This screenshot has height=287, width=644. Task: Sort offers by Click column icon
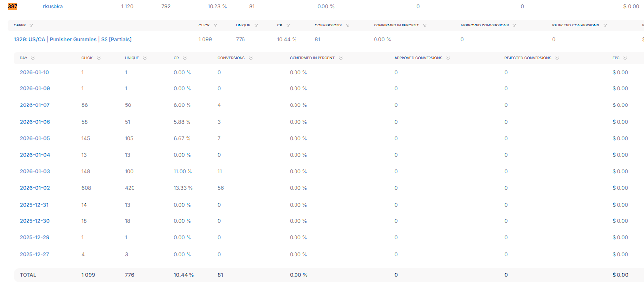215,26
